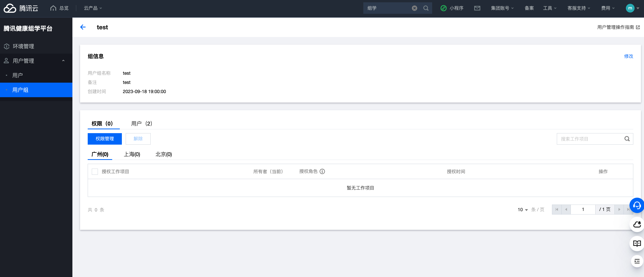Open the mail messages icon
Image resolution: width=644 pixels, height=277 pixels.
click(x=477, y=8)
